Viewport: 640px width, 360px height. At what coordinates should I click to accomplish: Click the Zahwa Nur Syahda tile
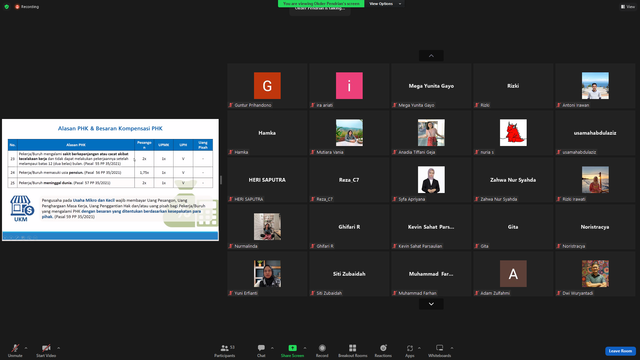(513, 180)
